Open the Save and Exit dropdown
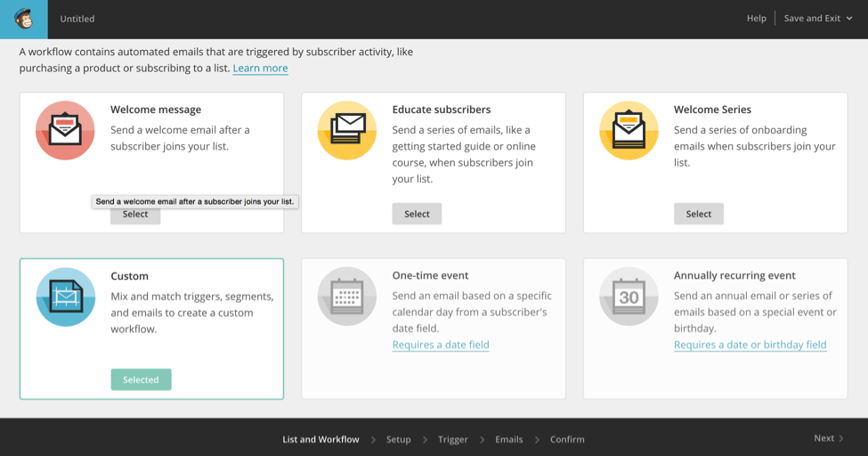The image size is (868, 456). click(817, 19)
